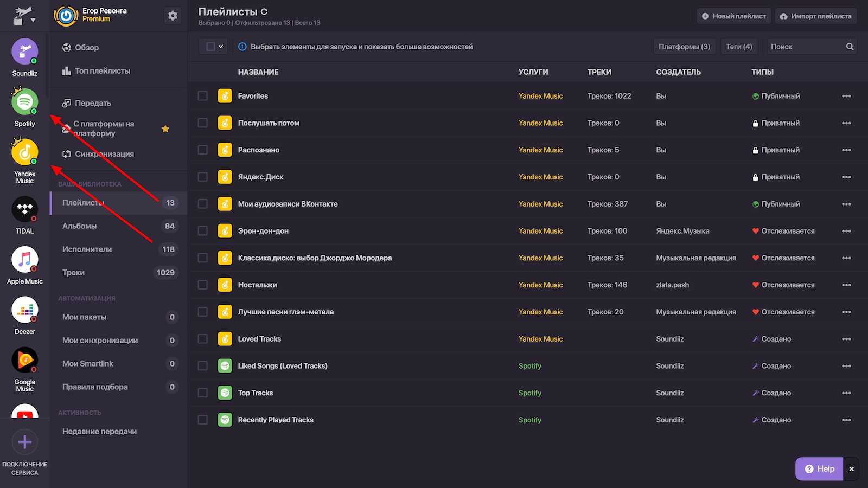Click the Top Tracks playlist name
The image size is (868, 488).
click(x=256, y=393)
